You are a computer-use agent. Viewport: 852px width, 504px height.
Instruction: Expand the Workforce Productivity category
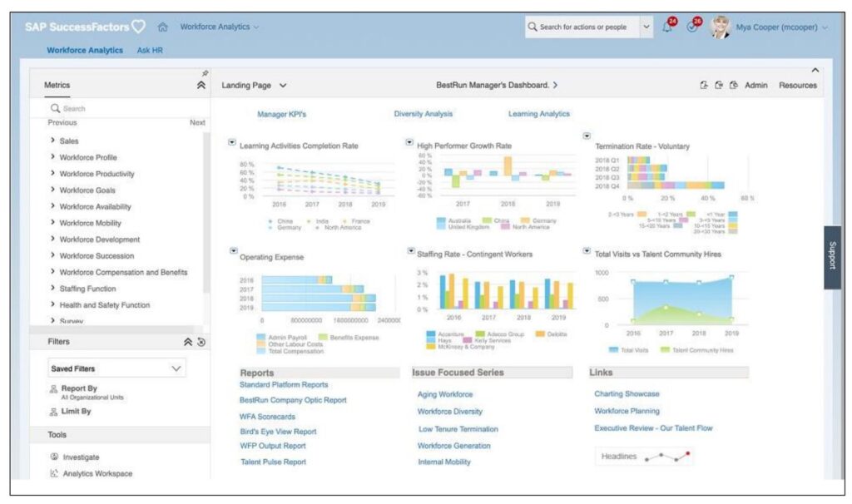coord(52,173)
